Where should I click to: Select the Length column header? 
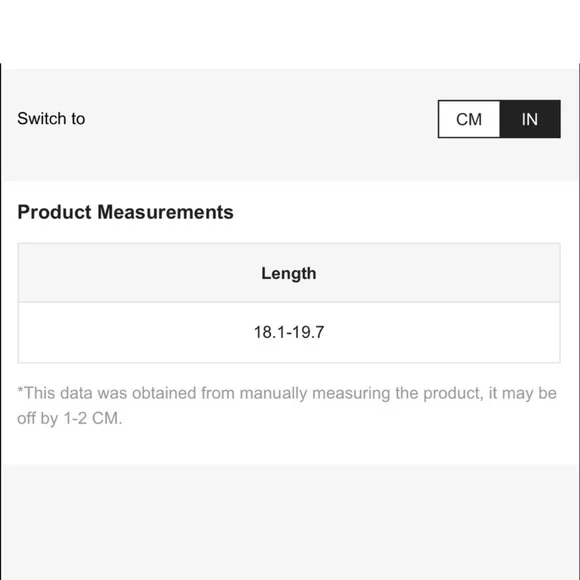click(289, 273)
